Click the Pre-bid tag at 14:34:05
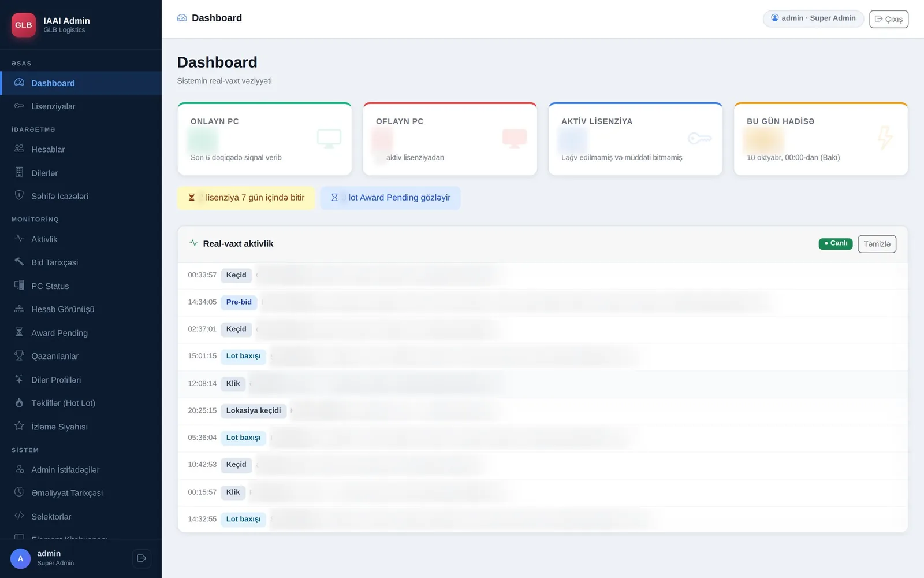Screen dimensions: 924x578 click(x=239, y=302)
